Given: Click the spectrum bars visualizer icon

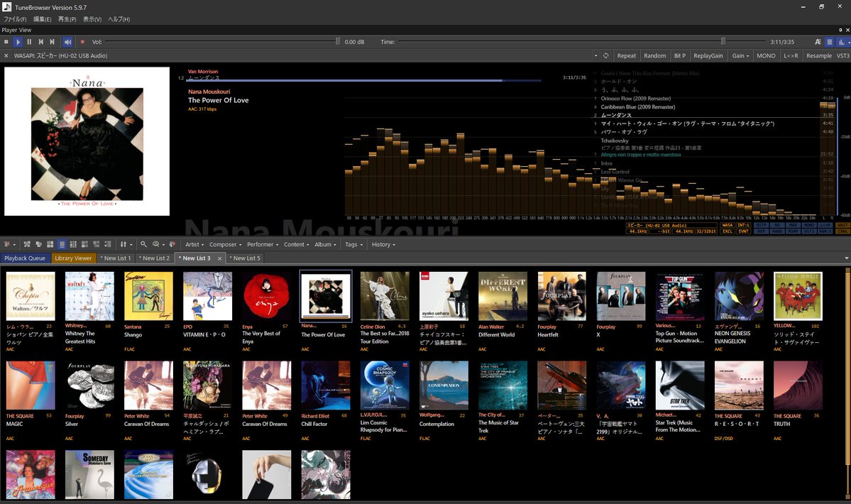Looking at the screenshot, I should 842,42.
